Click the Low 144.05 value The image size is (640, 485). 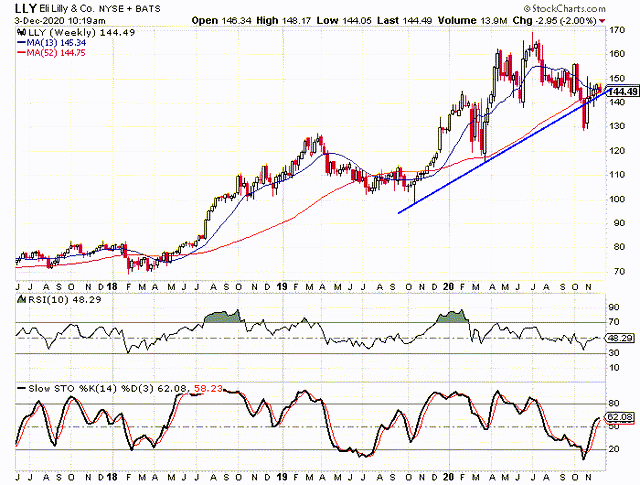[344, 20]
